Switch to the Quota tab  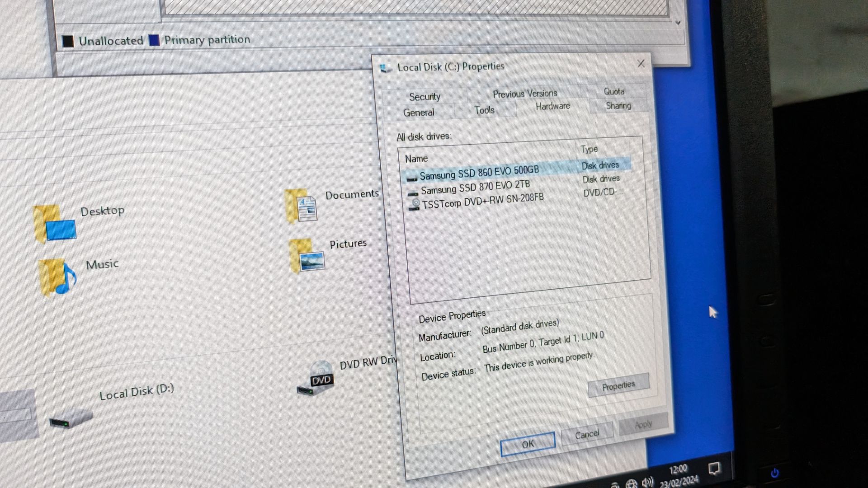pyautogui.click(x=614, y=91)
